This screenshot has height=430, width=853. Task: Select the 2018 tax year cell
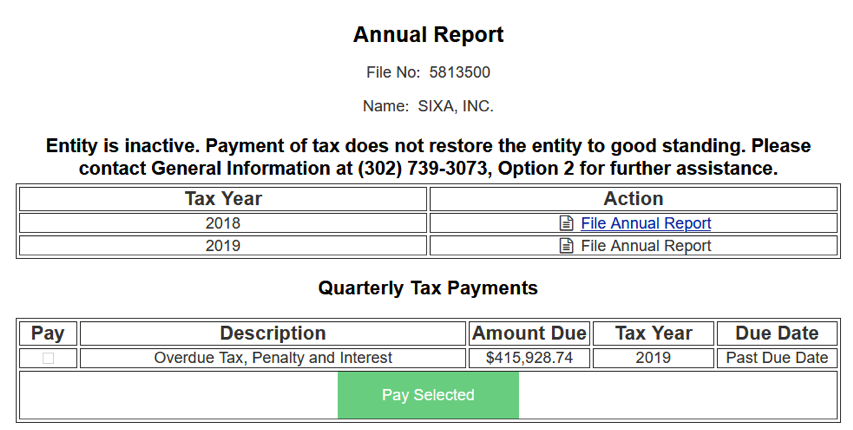[x=223, y=224]
